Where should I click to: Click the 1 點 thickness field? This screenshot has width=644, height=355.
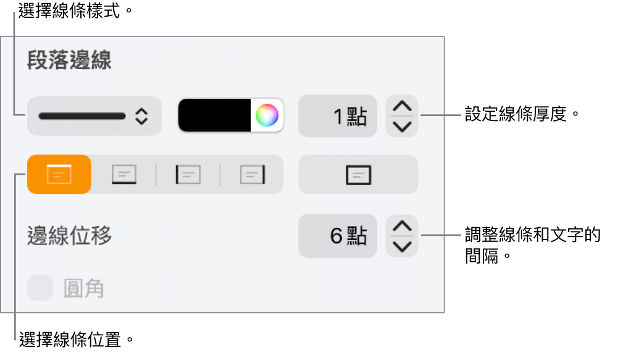pos(338,116)
